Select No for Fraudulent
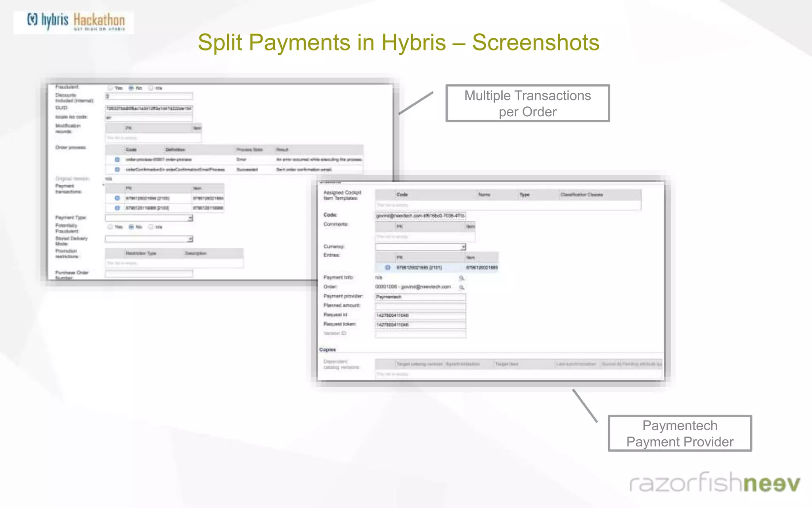This screenshot has width=812, height=508. [131, 88]
